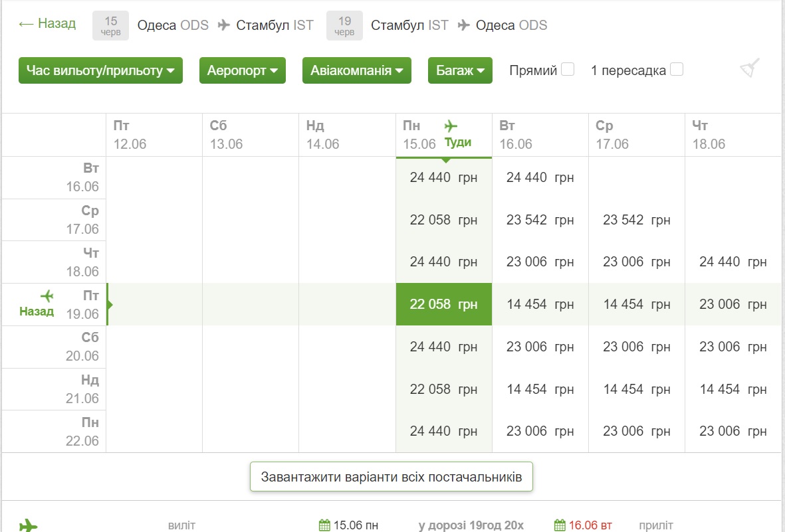Click Завантажити варіанти всіх постачальників button

tap(391, 477)
